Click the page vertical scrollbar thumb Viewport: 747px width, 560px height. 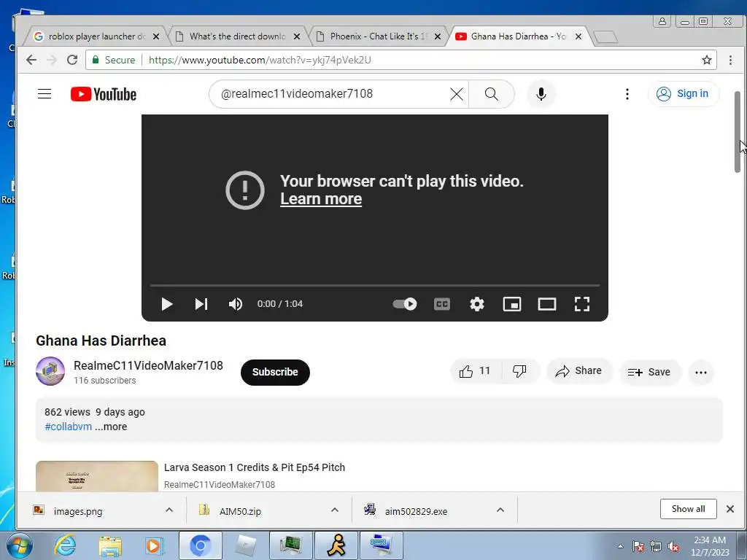pos(738,131)
